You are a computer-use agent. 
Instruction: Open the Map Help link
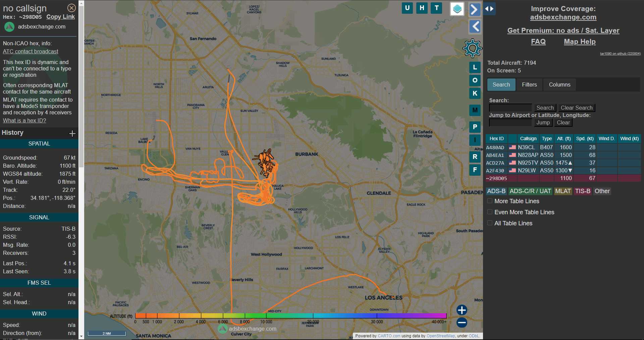tap(580, 42)
